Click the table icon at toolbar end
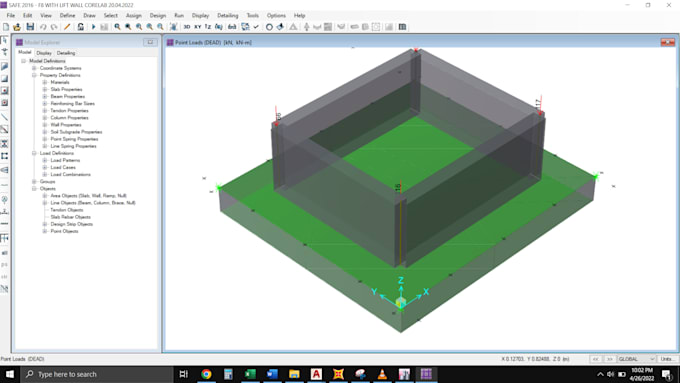This screenshot has width=680, height=383. pyautogui.click(x=402, y=27)
